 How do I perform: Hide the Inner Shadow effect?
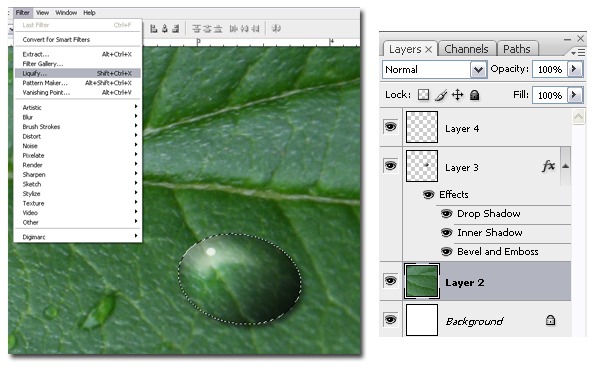tap(446, 232)
